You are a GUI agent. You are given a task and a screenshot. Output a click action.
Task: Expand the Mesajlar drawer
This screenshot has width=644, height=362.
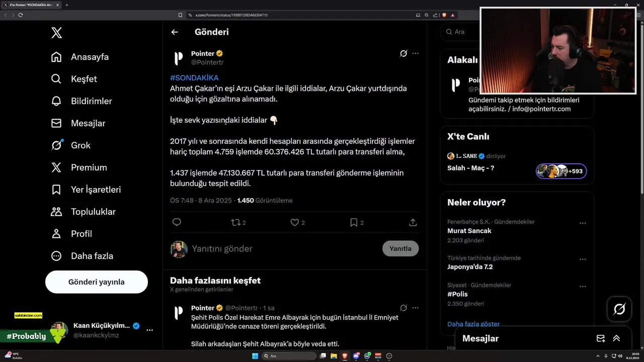click(616, 338)
